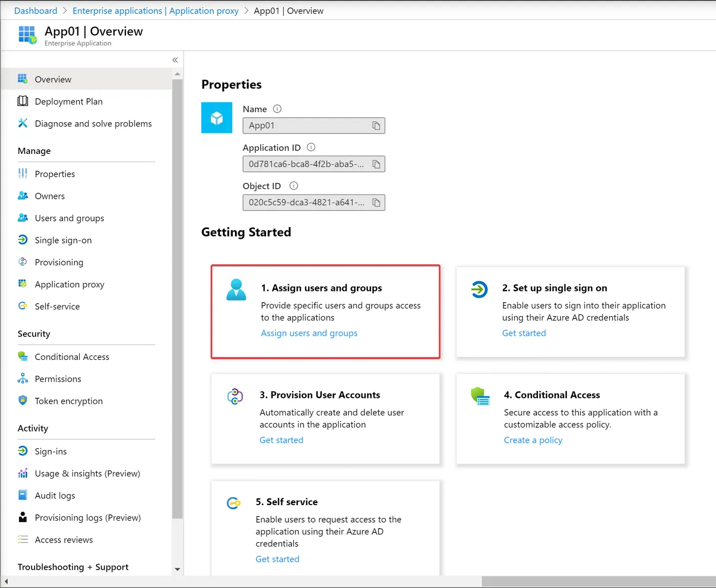Click the Sign-ins sidebar icon
Screen dimensions: 716x588
[23, 450]
